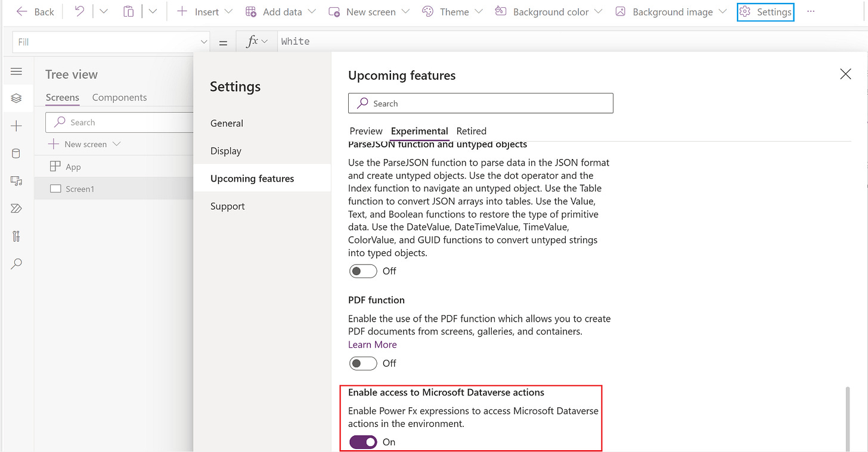Click the Paste clipboard icon
868x452 pixels.
pyautogui.click(x=128, y=11)
